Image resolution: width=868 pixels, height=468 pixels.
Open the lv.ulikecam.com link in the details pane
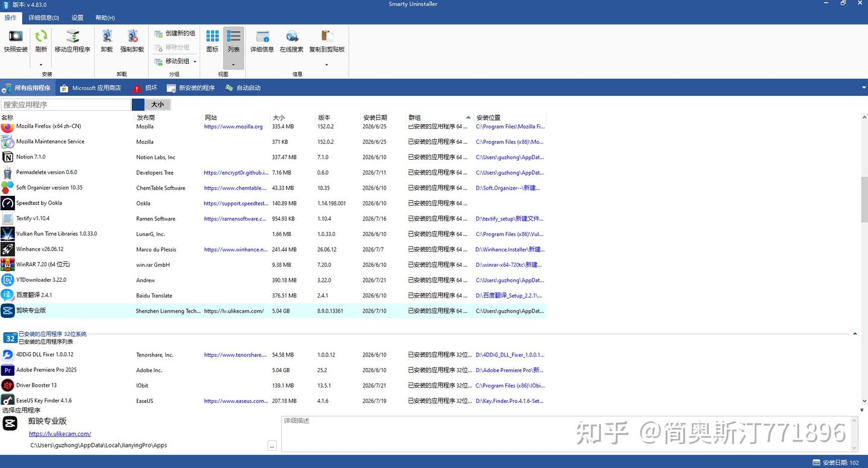point(60,434)
